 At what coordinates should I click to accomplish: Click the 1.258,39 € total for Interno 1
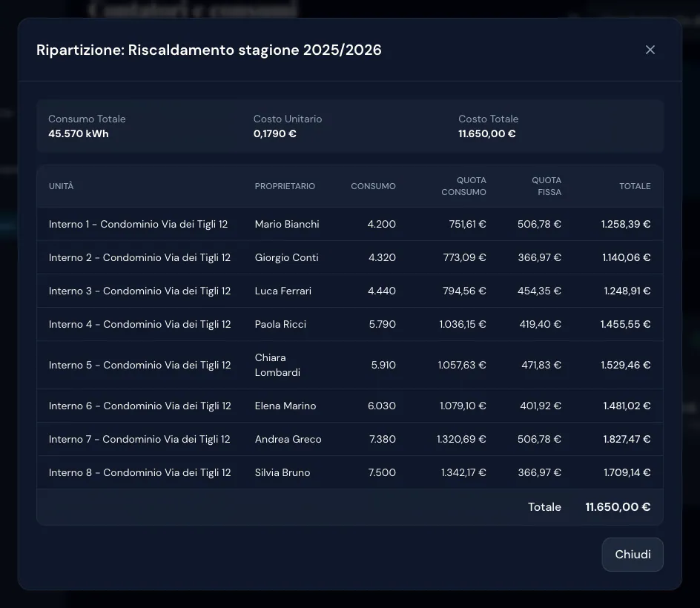tap(626, 224)
